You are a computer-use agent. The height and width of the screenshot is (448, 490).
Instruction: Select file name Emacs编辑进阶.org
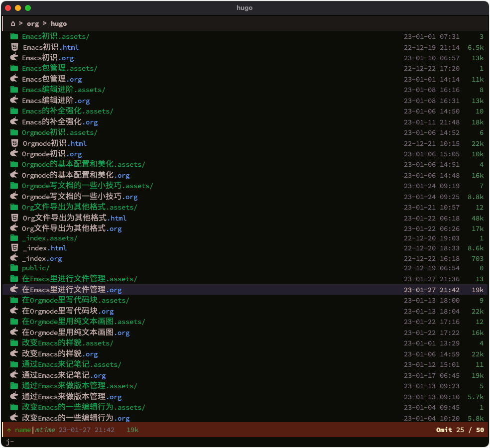point(56,101)
